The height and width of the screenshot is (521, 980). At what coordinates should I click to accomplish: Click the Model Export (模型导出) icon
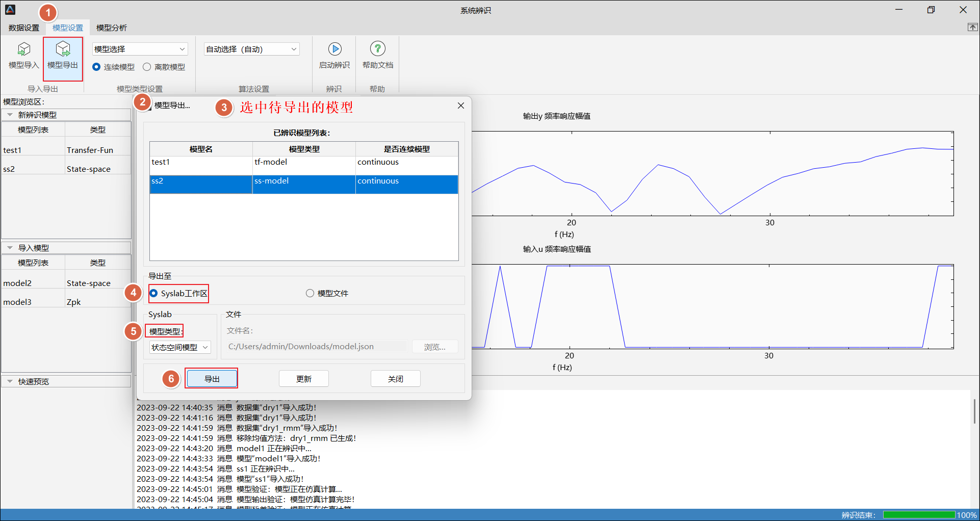coord(63,49)
